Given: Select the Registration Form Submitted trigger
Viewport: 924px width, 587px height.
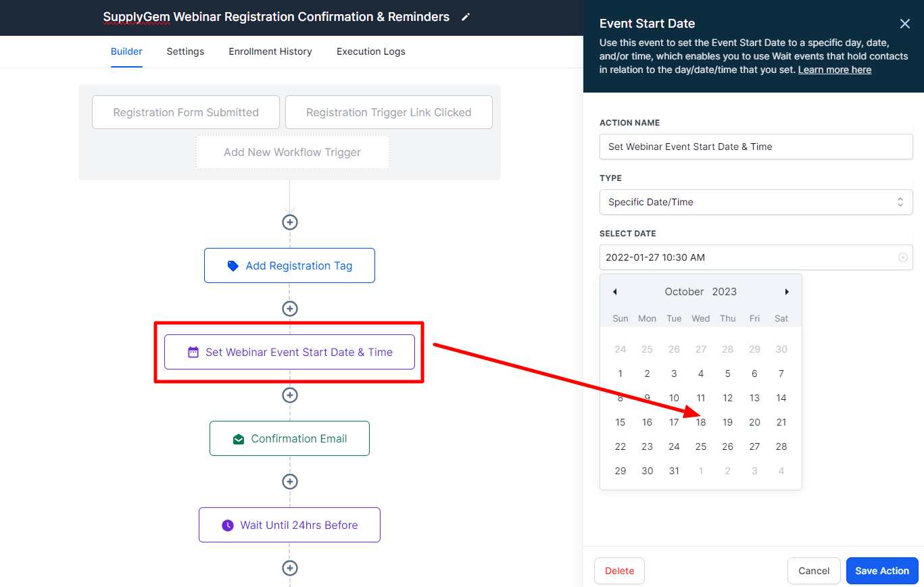Looking at the screenshot, I should pyautogui.click(x=186, y=112).
